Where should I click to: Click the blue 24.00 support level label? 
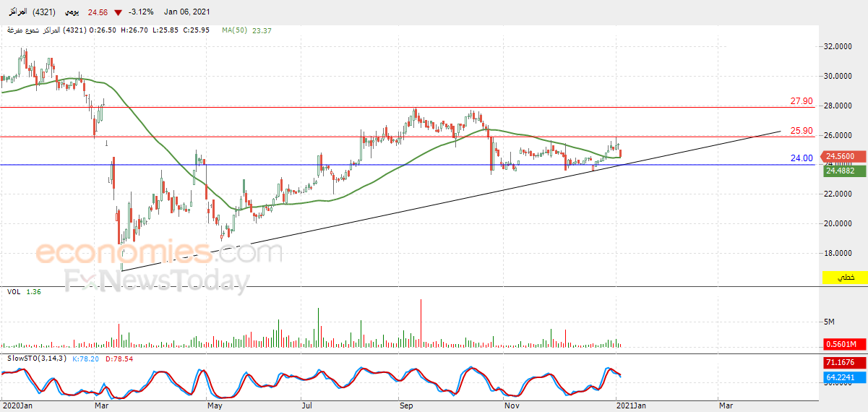(802, 158)
